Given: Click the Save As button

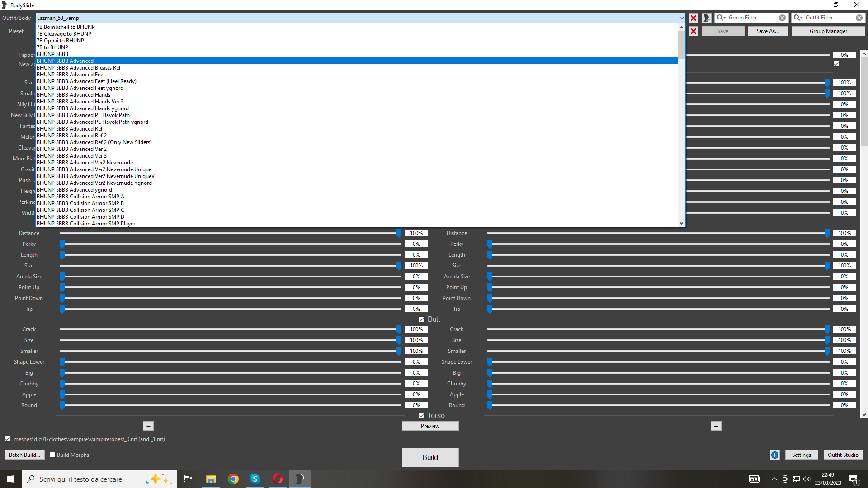Looking at the screenshot, I should pyautogui.click(x=767, y=31).
